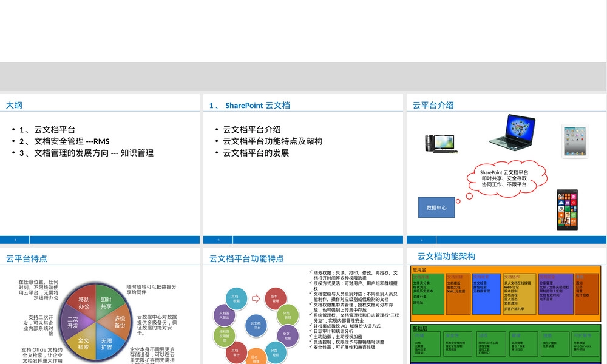Click the bullet '1、云文档平台'
This screenshot has height=364, width=607.
[x=47, y=130]
